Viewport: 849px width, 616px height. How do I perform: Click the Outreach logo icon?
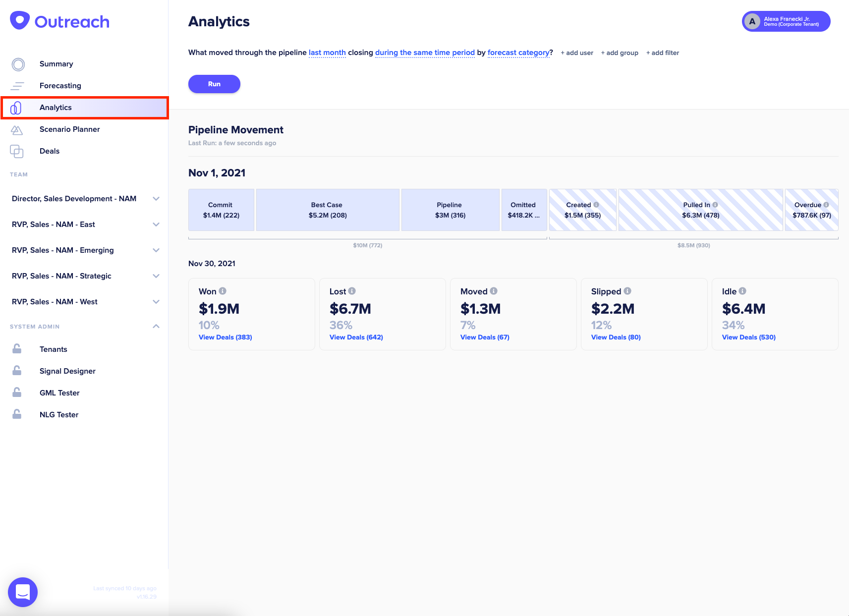coord(20,20)
